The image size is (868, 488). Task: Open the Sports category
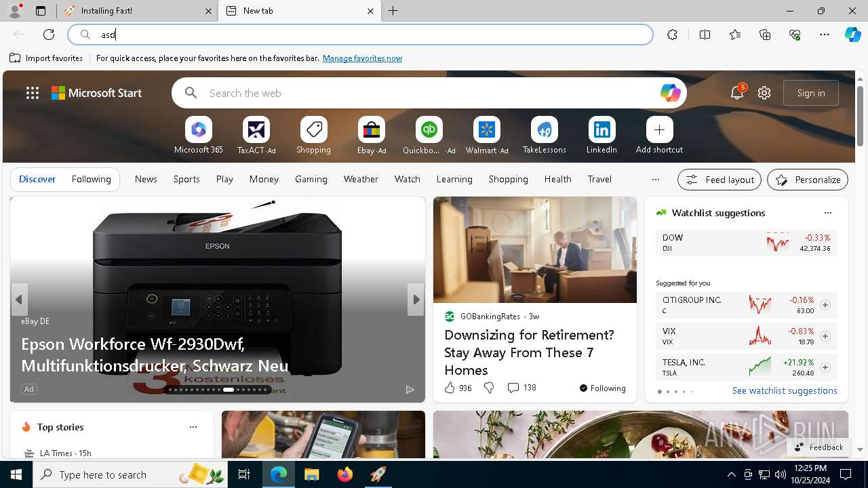[x=186, y=179]
